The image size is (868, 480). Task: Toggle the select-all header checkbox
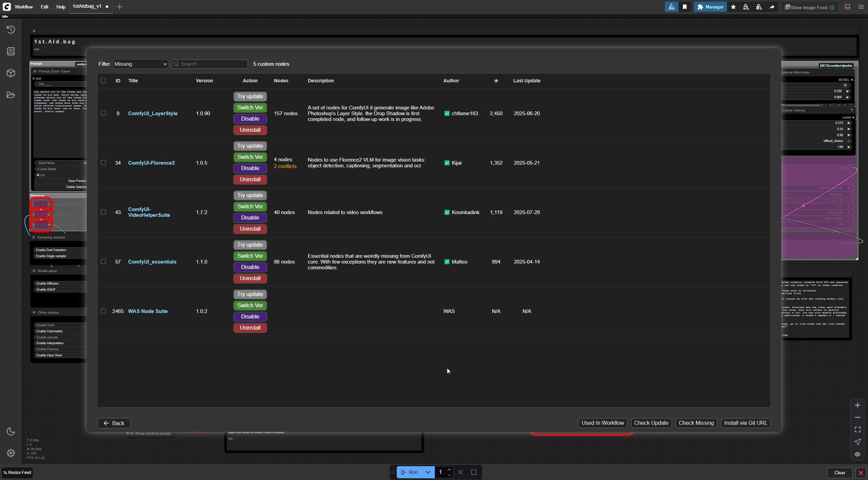tap(103, 81)
